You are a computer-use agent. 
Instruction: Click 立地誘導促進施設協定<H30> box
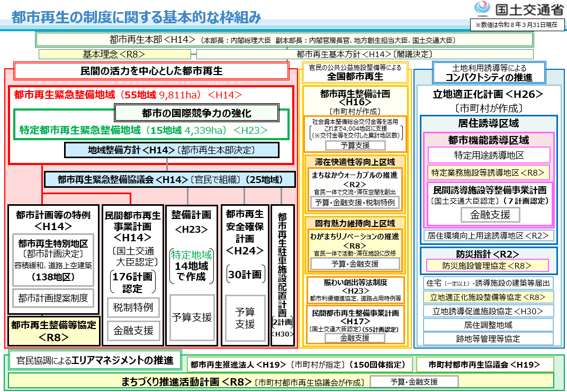coord(488,311)
